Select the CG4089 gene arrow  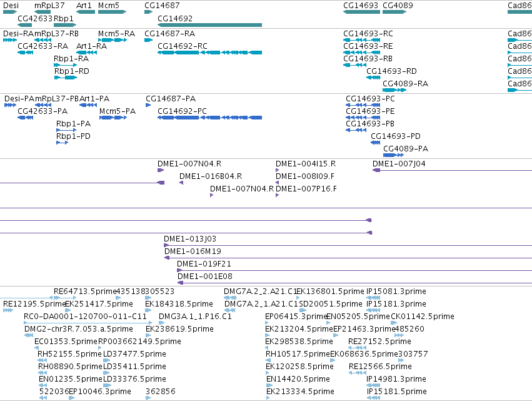pyautogui.click(x=394, y=12)
